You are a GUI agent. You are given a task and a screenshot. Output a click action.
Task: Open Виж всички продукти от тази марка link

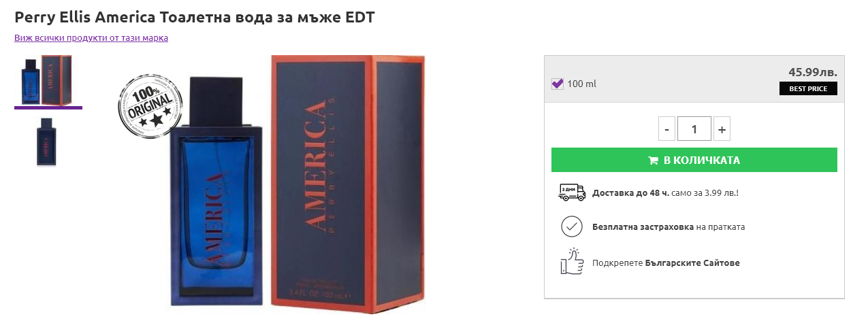pos(91,38)
